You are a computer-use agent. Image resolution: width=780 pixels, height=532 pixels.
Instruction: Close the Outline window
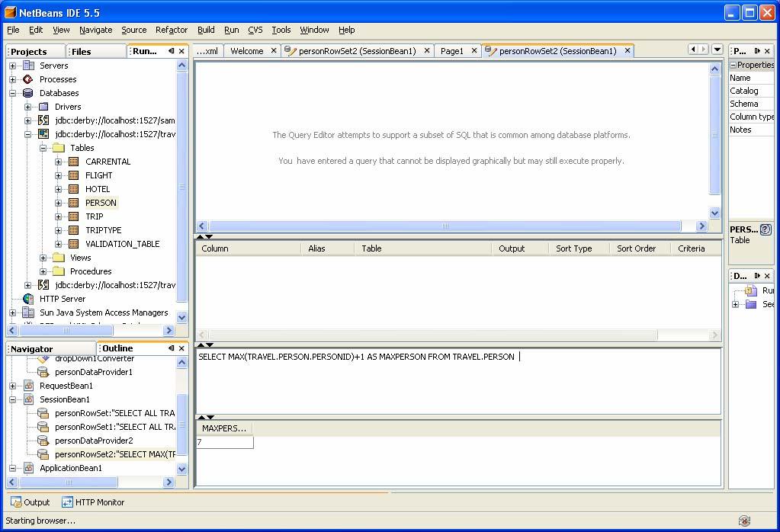click(181, 348)
